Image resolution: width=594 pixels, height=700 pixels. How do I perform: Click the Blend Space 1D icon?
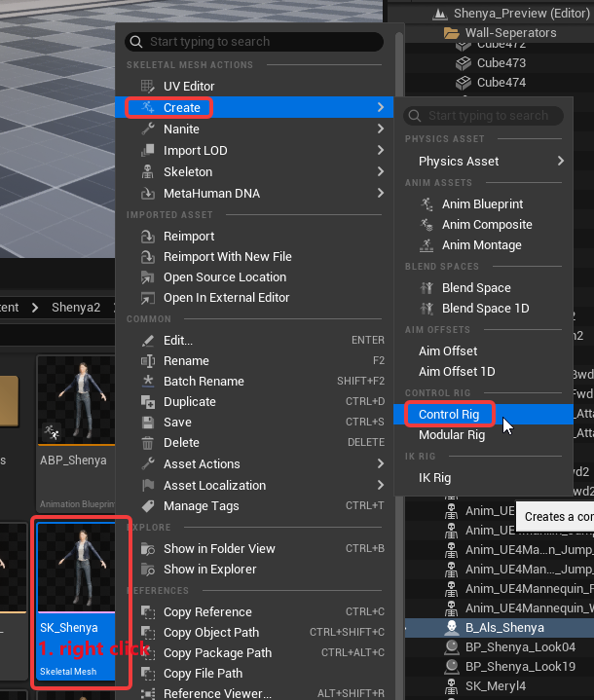click(427, 309)
